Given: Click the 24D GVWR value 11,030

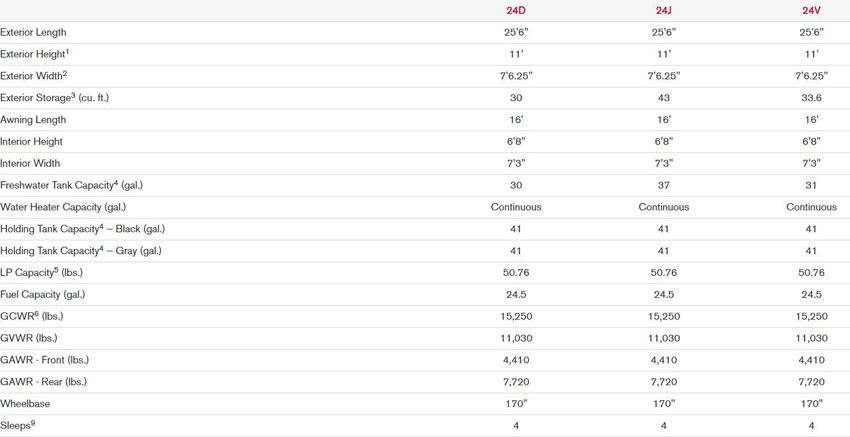Looking at the screenshot, I should pos(516,338).
